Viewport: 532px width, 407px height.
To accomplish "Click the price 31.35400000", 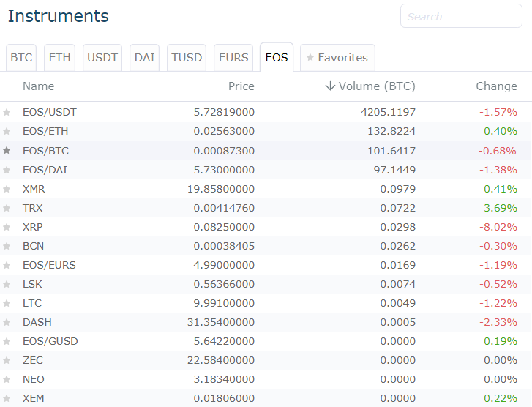I will 221,322.
